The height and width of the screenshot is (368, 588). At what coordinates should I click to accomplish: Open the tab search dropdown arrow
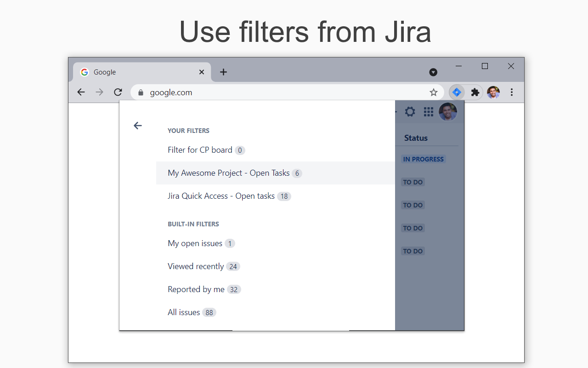point(433,72)
